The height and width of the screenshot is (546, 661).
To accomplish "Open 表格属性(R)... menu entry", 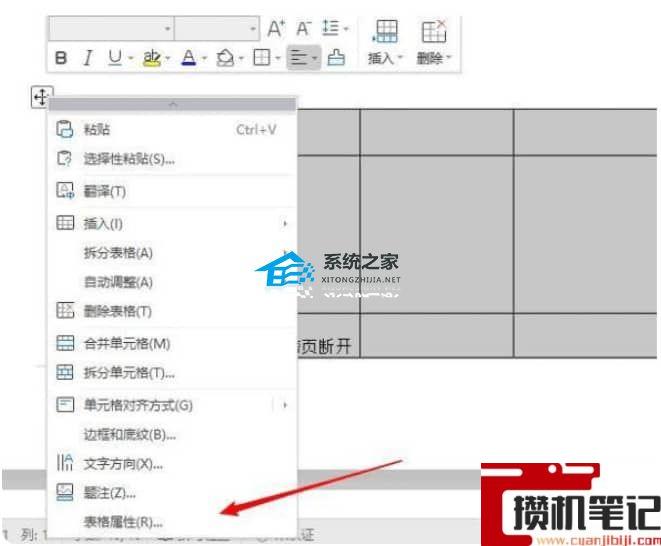I will 173,522.
